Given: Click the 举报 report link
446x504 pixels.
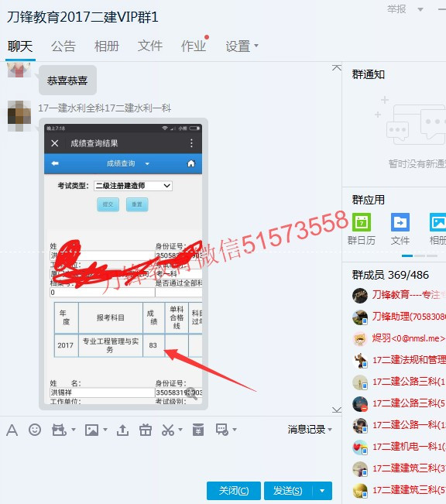Looking at the screenshot, I should 396,9.
